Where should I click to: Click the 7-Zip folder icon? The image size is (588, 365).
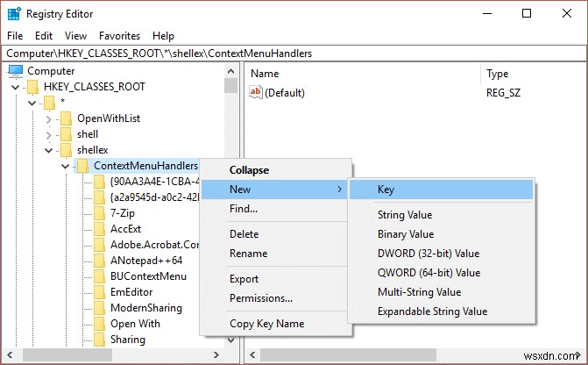coord(99,213)
